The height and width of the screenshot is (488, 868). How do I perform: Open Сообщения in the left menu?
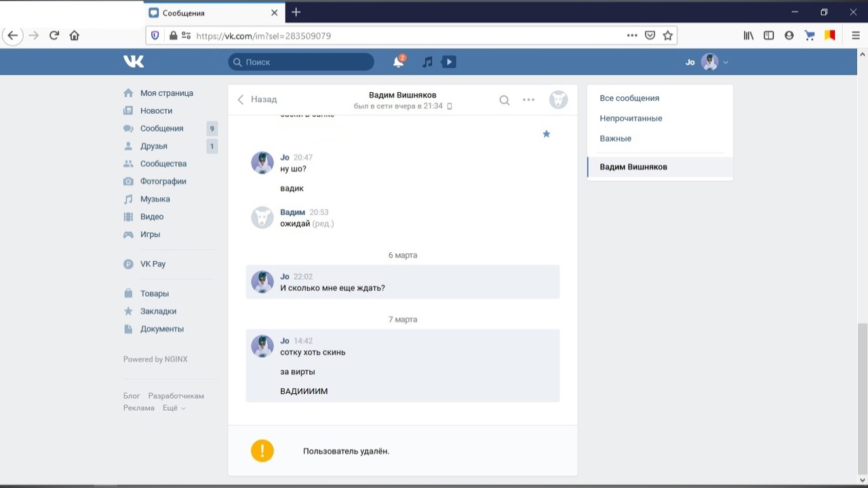pos(161,128)
